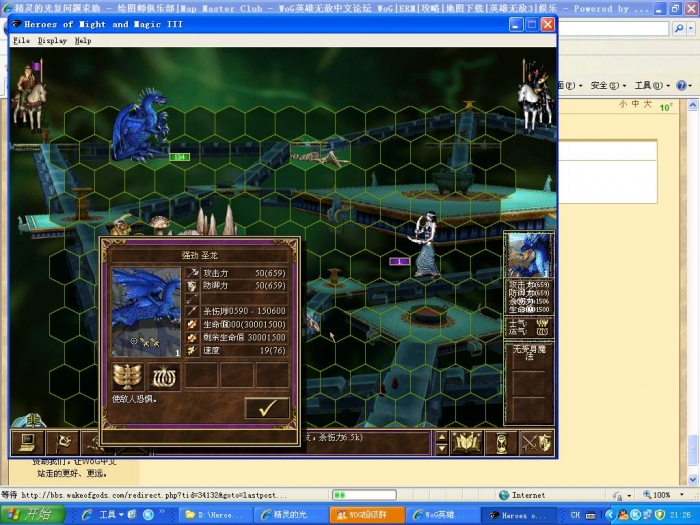Click the tray shield security icon
The height and width of the screenshot is (525, 700).
(x=660, y=515)
